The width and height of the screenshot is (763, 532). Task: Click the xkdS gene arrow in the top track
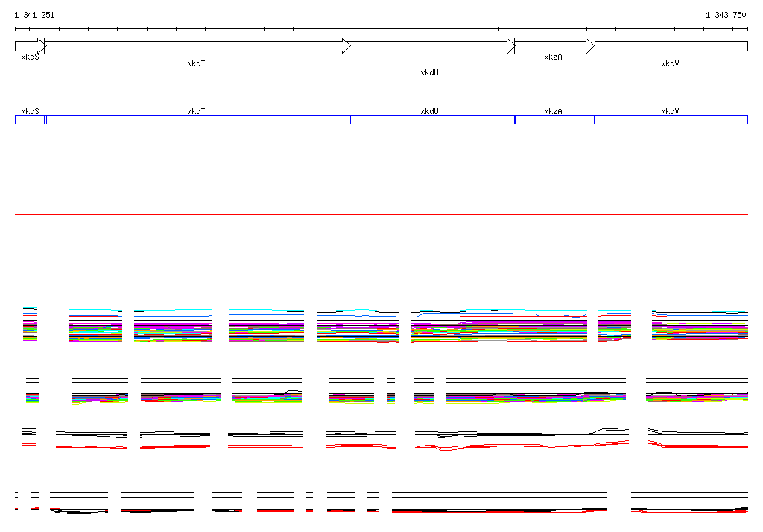click(31, 46)
